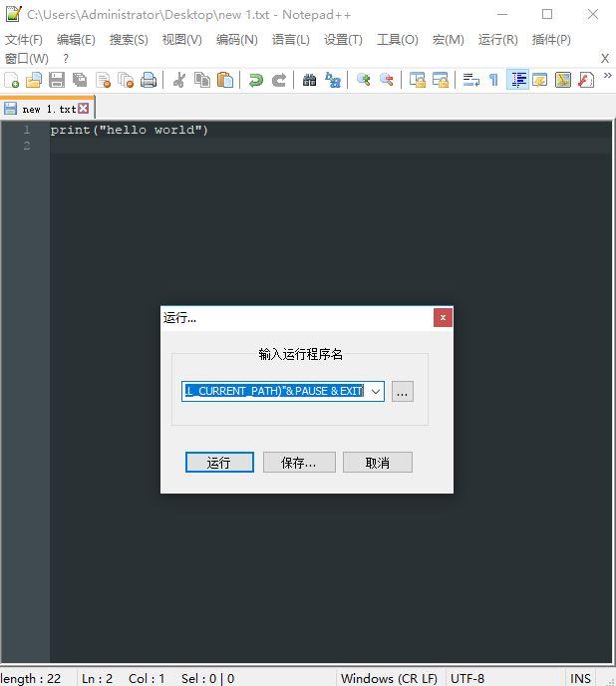616x686 pixels.
Task: Close the current document with the Close toolbar icon
Action: pyautogui.click(x=104, y=80)
